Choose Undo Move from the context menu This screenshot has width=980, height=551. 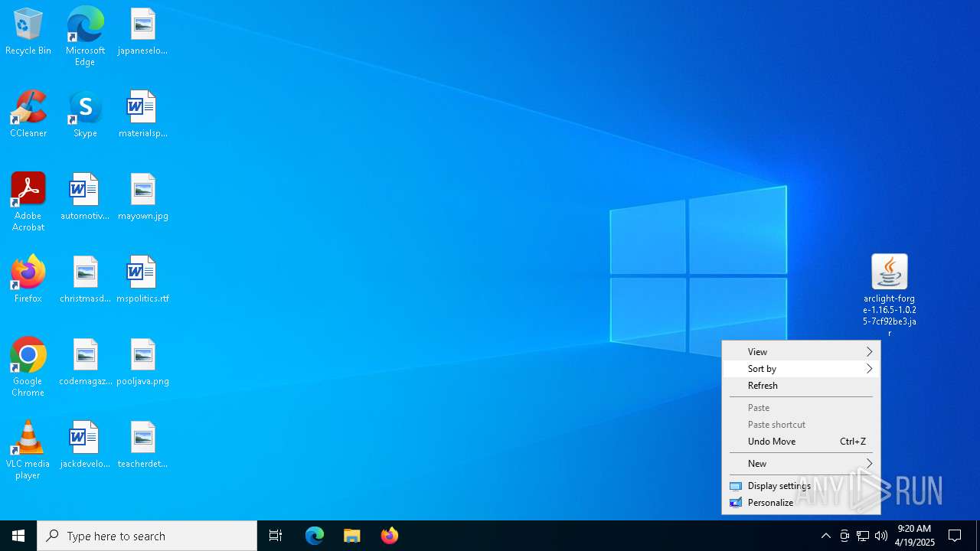801,442
